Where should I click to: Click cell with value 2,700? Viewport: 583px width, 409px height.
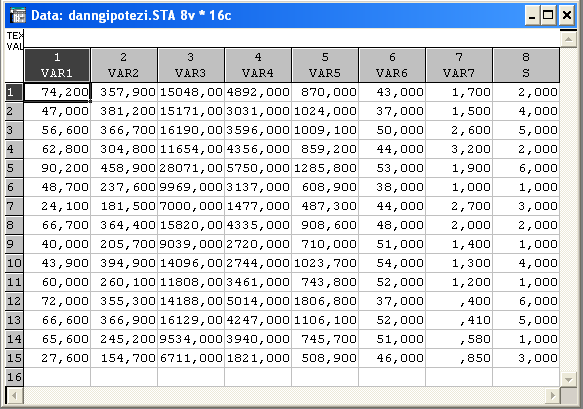point(459,206)
